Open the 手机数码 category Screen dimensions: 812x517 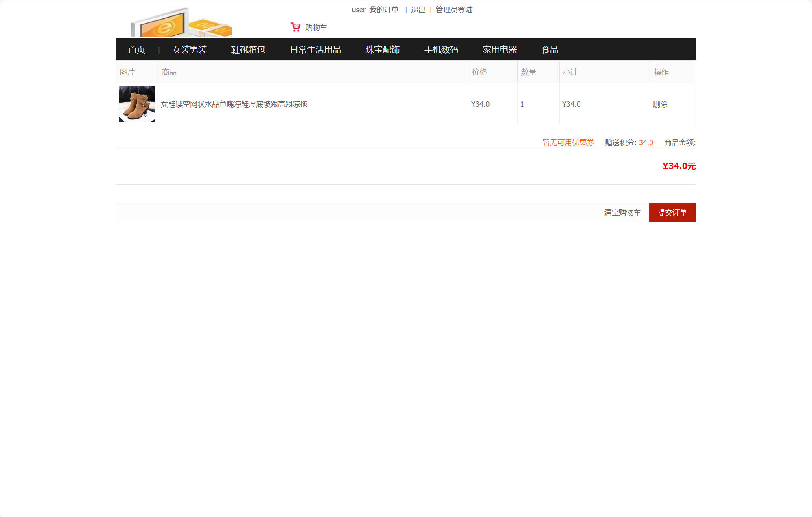click(x=441, y=50)
